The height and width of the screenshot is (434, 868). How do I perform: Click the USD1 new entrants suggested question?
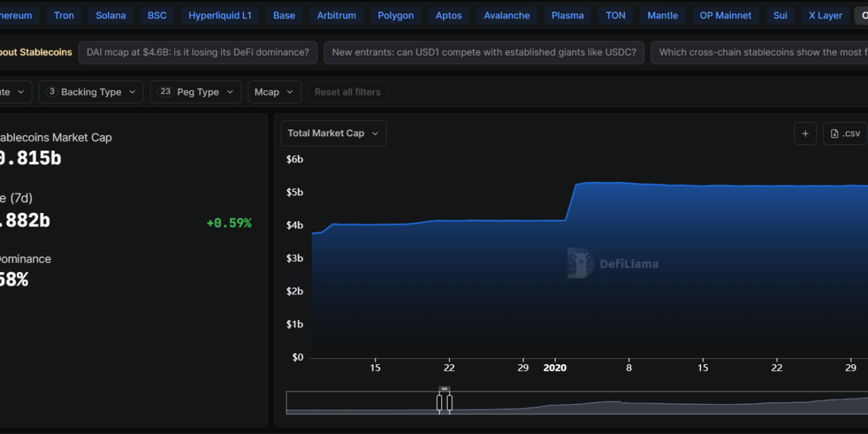point(484,52)
